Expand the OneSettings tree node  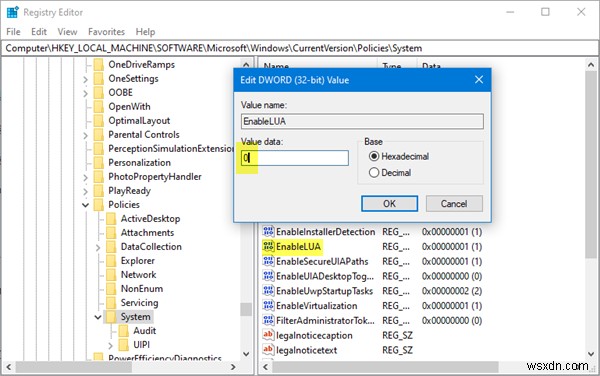pos(85,79)
